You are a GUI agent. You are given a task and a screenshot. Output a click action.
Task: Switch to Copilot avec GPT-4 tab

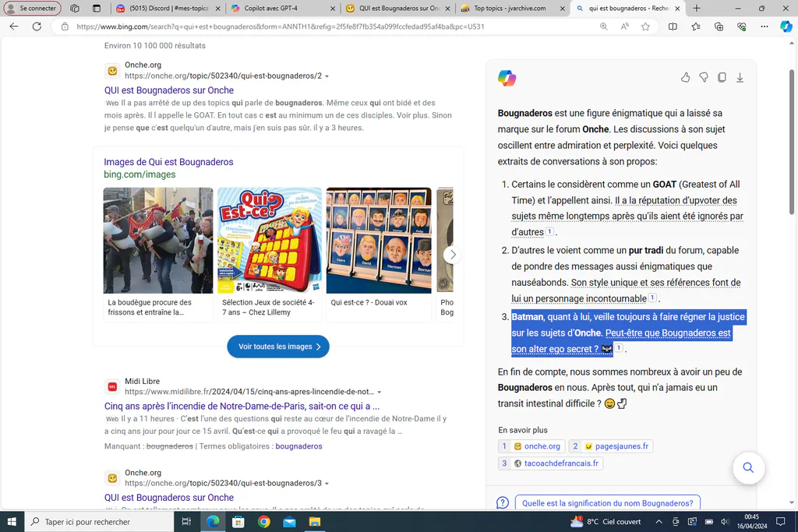point(283,8)
